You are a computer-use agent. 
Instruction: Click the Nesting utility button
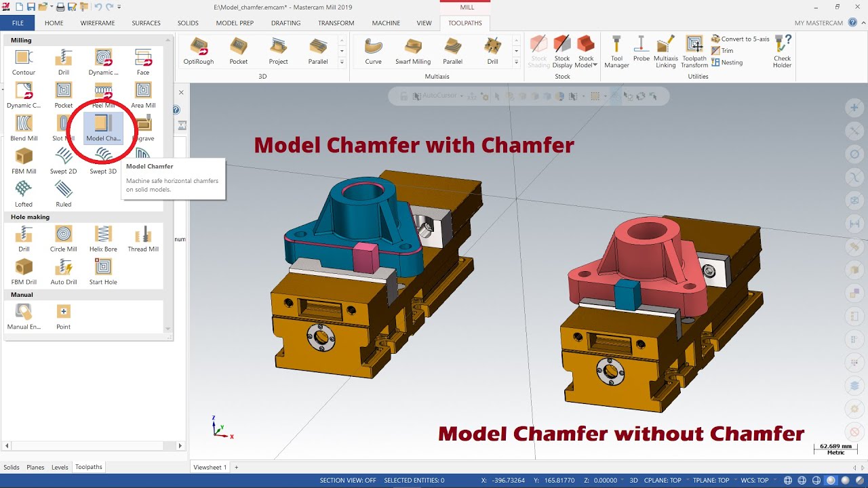727,62
